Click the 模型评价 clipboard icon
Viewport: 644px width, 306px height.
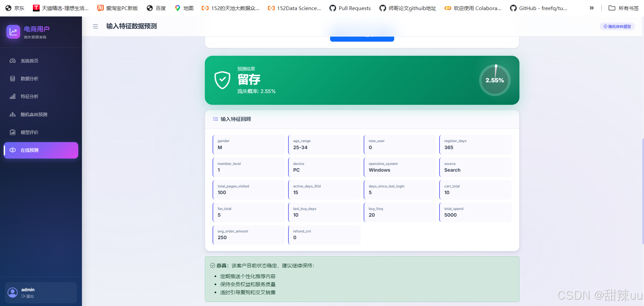12,132
